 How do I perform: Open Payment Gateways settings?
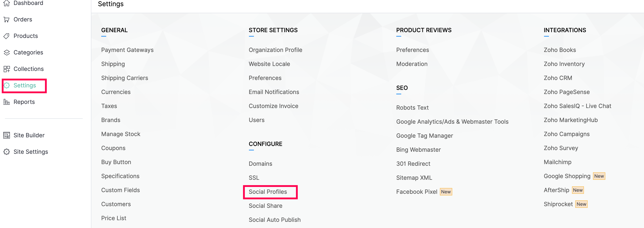tap(127, 50)
